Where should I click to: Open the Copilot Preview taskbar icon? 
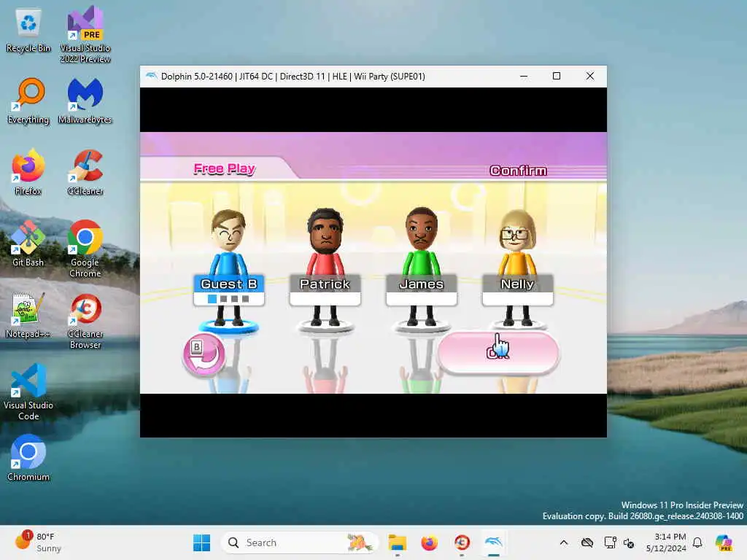click(x=724, y=542)
